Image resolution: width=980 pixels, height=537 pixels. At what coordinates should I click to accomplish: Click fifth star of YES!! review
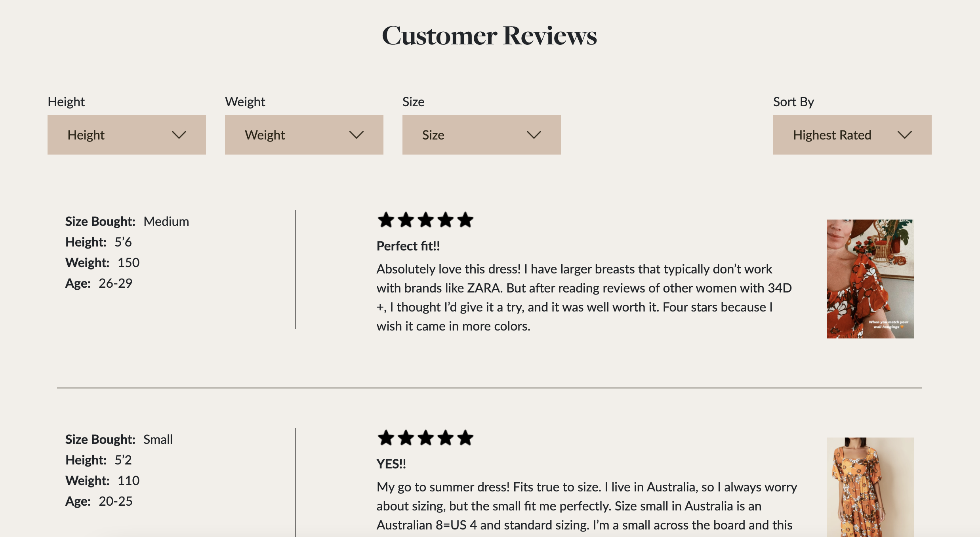(x=465, y=438)
